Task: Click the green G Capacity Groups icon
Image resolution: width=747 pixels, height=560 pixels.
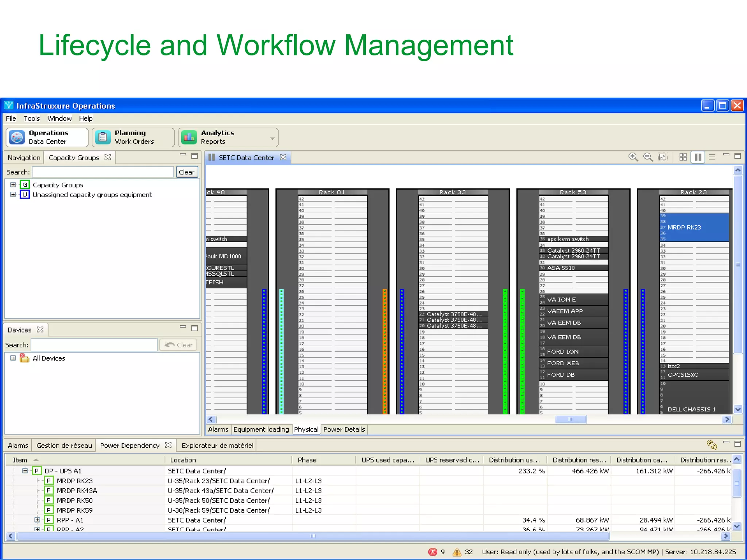Action: [25, 184]
